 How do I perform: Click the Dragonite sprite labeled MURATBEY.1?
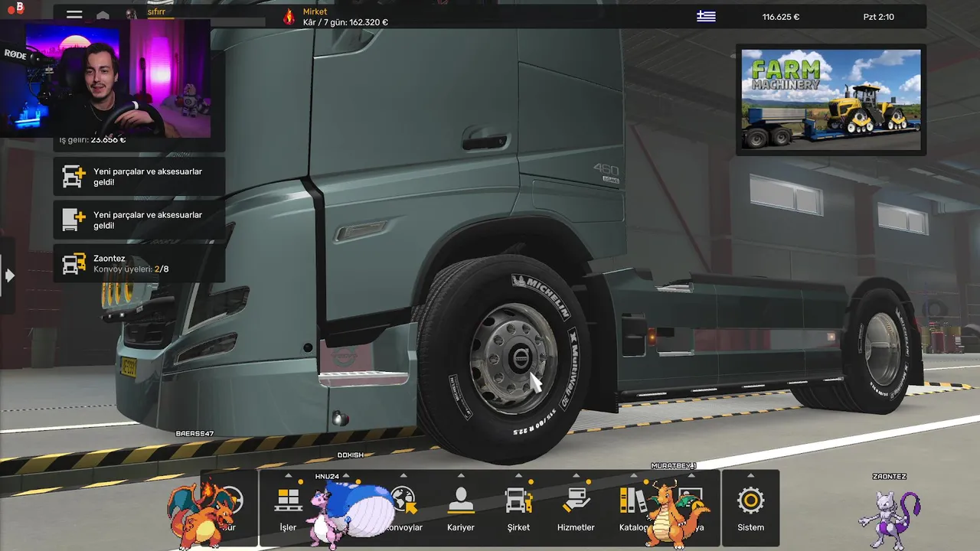(x=678, y=513)
